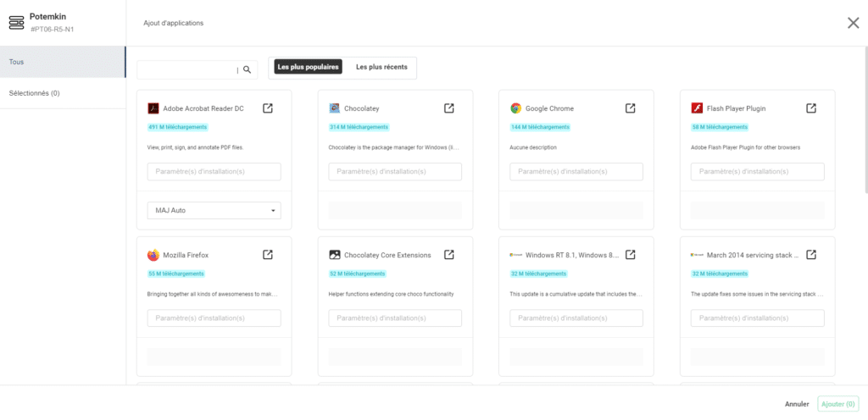Click the Chocolatey card title
The height and width of the screenshot is (420, 868).
[x=361, y=108]
